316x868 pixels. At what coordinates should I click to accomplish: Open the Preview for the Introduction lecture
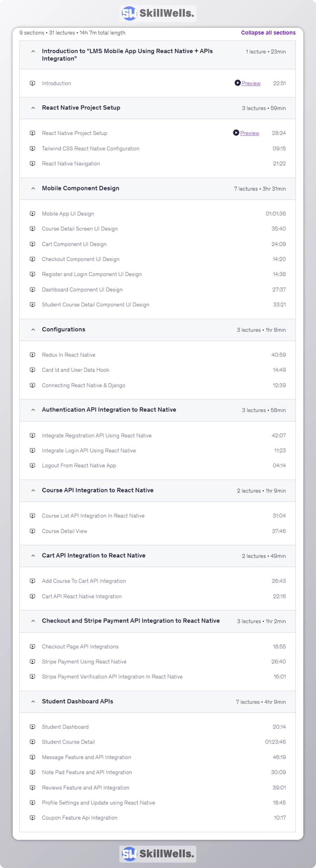(x=251, y=83)
